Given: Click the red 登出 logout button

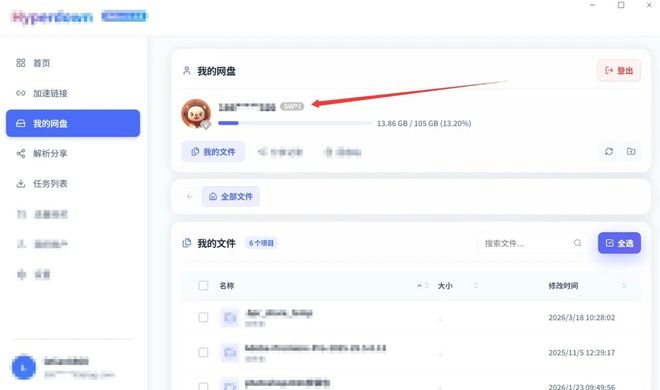Looking at the screenshot, I should [x=619, y=70].
